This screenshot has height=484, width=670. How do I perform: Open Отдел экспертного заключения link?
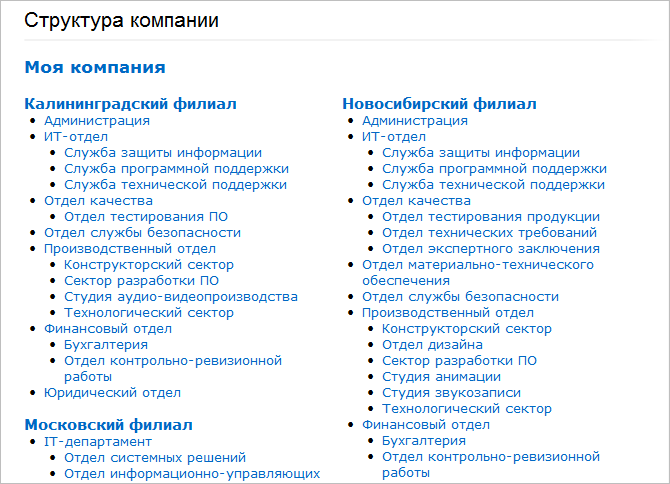[491, 249]
